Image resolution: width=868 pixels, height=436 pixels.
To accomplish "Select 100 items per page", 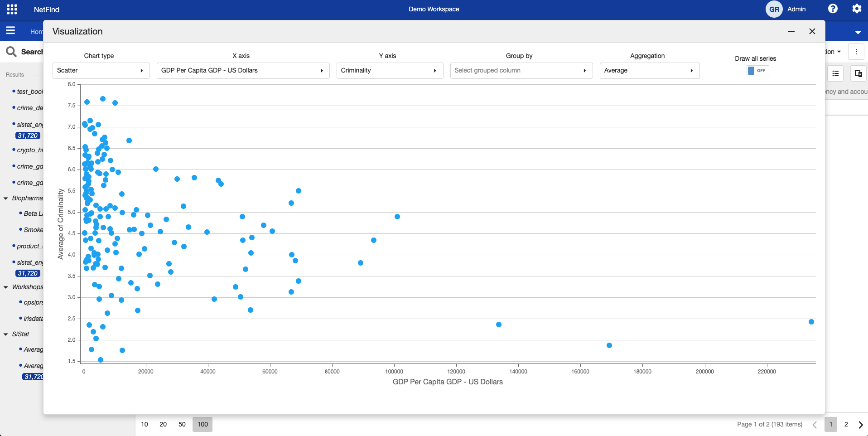I will [x=203, y=425].
